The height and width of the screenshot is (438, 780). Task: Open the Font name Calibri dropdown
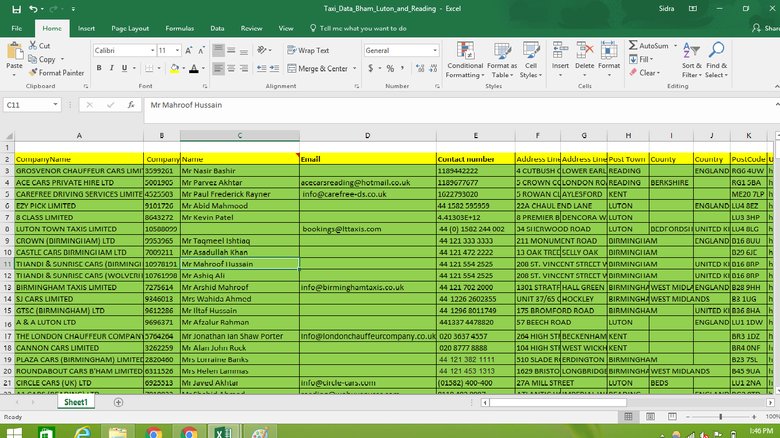coord(152,50)
